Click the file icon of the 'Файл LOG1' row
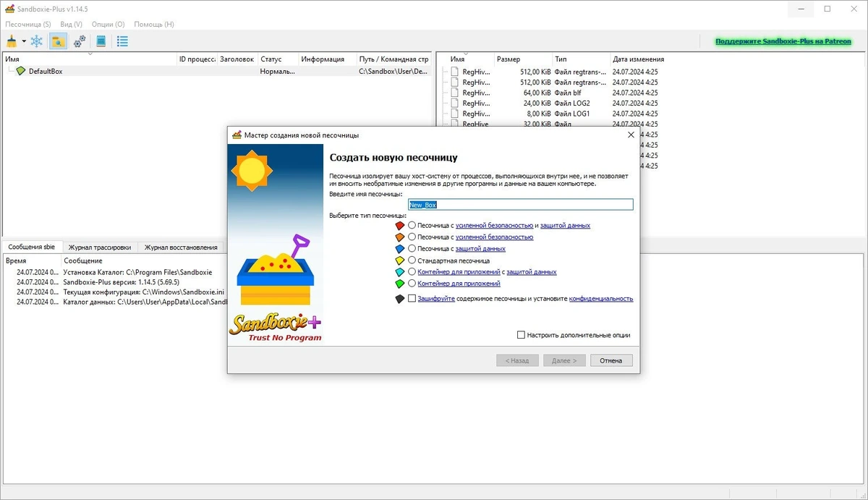 pyautogui.click(x=455, y=114)
